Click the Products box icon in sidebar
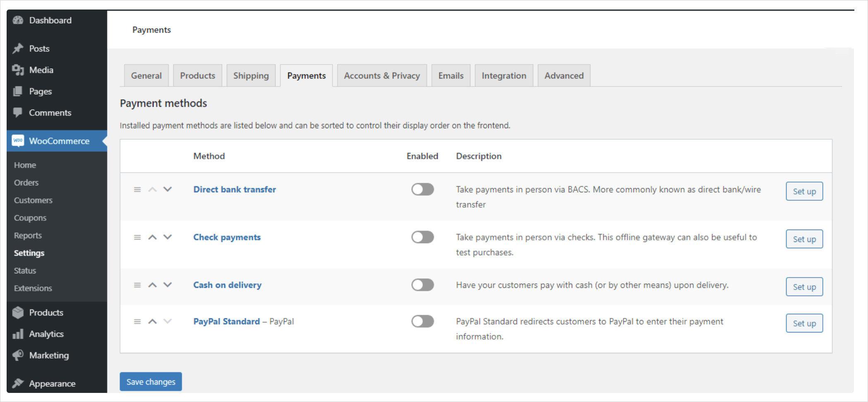This screenshot has height=402, width=868. pyautogui.click(x=18, y=312)
